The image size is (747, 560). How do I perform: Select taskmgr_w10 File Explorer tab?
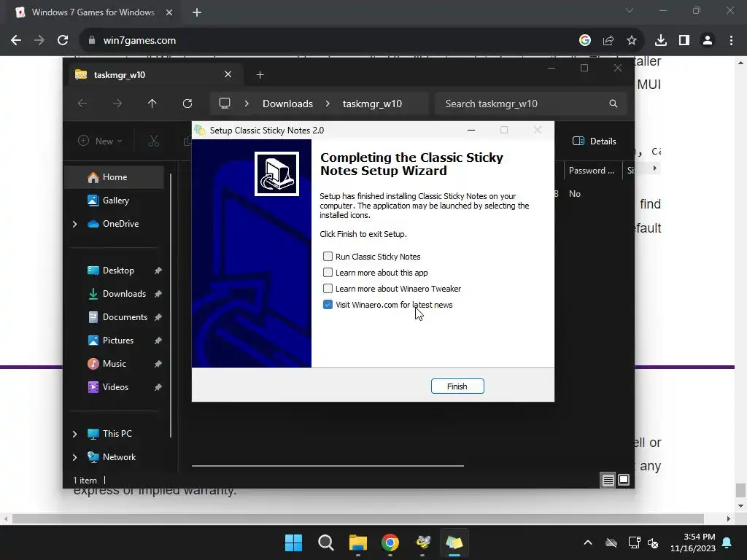click(155, 75)
